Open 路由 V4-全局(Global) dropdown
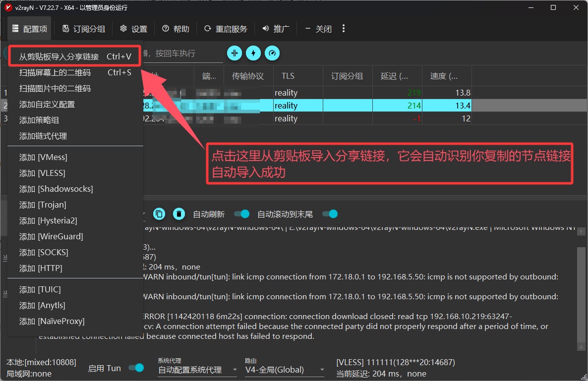Image resolution: width=588 pixels, height=381 pixels. pyautogui.click(x=285, y=370)
